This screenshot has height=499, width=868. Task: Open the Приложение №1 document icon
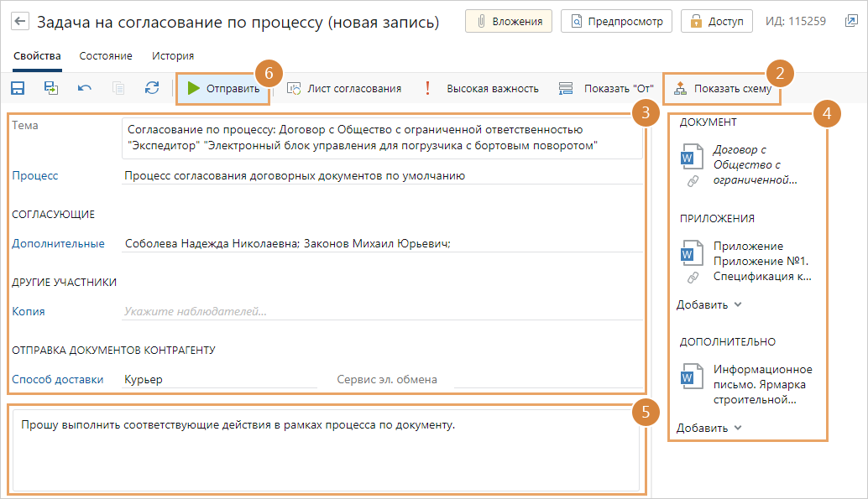pos(690,252)
